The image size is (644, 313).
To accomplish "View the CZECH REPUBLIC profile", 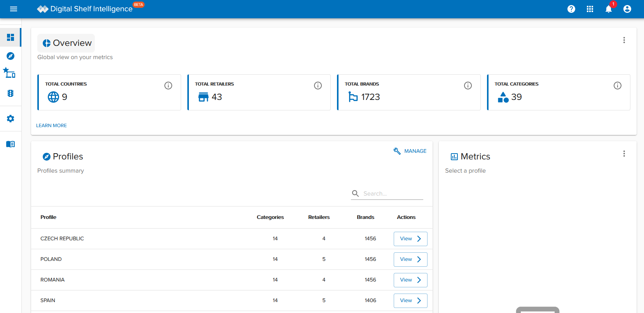I will coord(410,239).
